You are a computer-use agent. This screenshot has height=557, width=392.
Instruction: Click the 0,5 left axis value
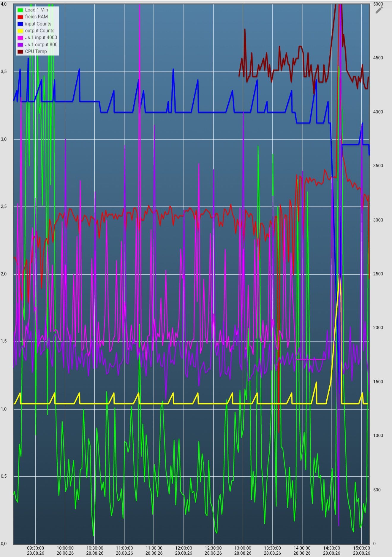pos(4,476)
